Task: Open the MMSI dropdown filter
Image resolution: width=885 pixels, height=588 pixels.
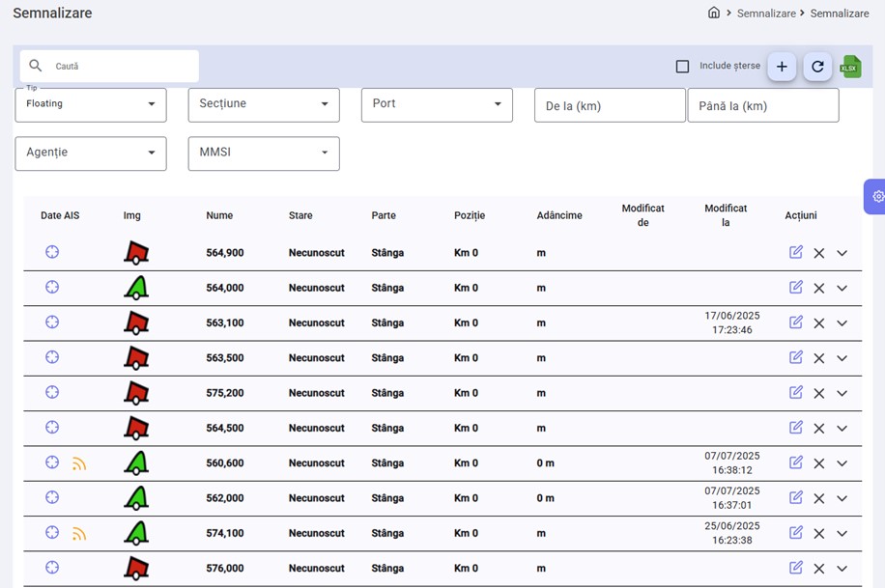Action: [x=263, y=153]
